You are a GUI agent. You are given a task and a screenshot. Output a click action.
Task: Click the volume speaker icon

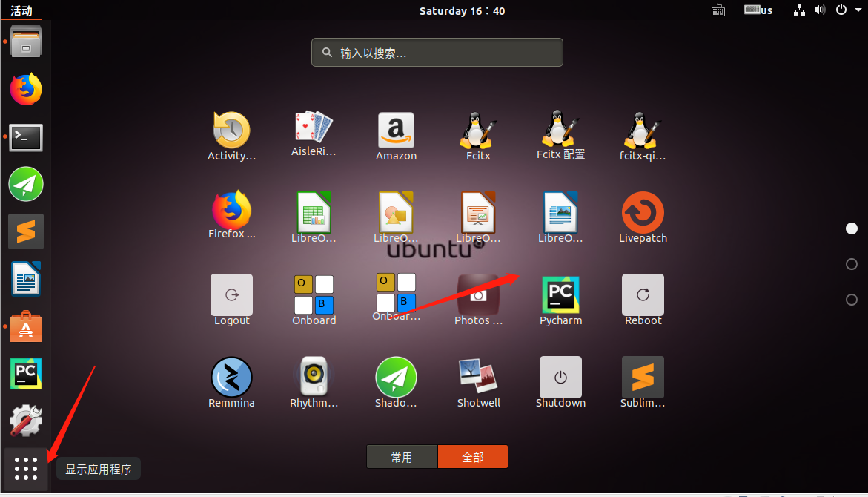click(820, 10)
